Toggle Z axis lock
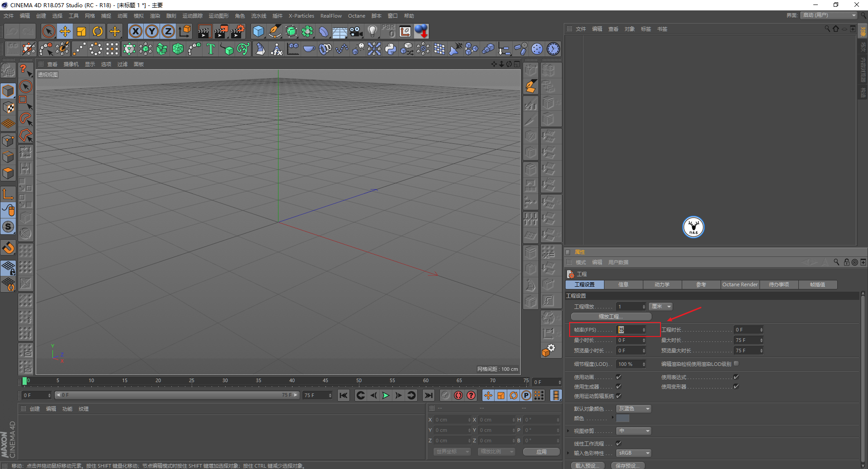The height and width of the screenshot is (469, 868). (x=168, y=31)
